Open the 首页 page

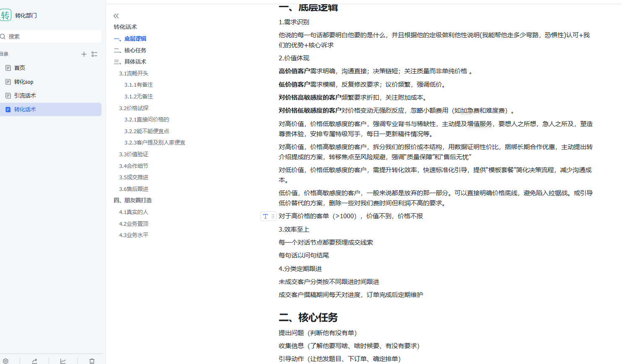20,68
